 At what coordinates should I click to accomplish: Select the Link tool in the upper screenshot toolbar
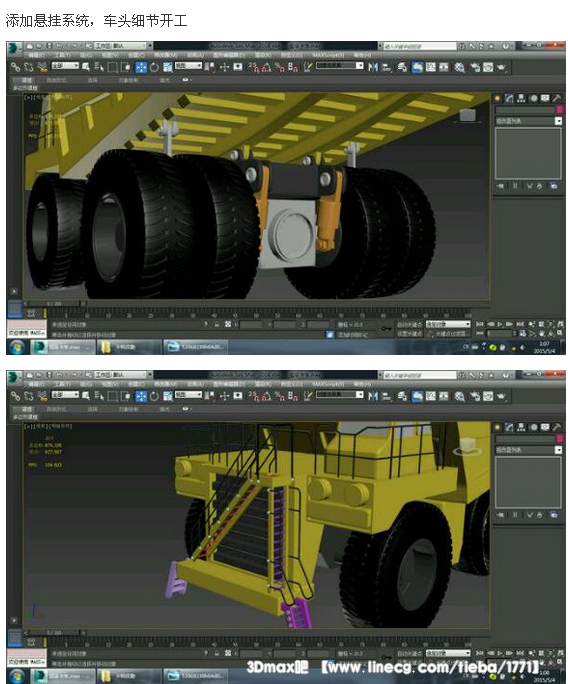(x=16, y=67)
